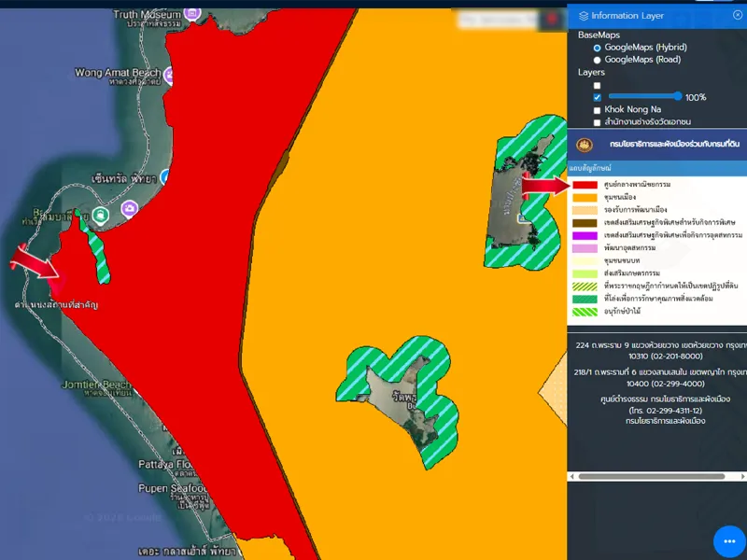Click the Truth Museum map marker
Screen dimensions: 747x560
[x=191, y=14]
